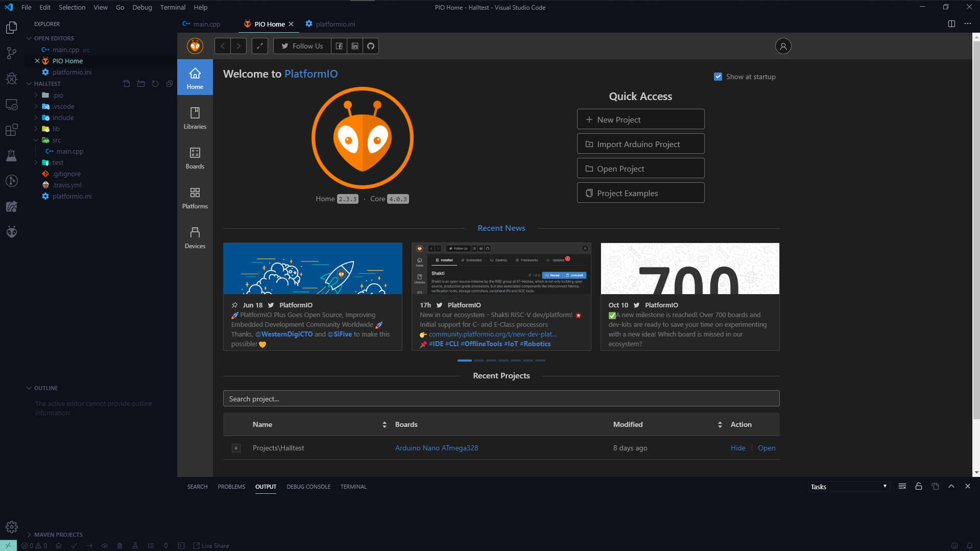
Task: Open notifications bell in status bar
Action: pos(969,545)
